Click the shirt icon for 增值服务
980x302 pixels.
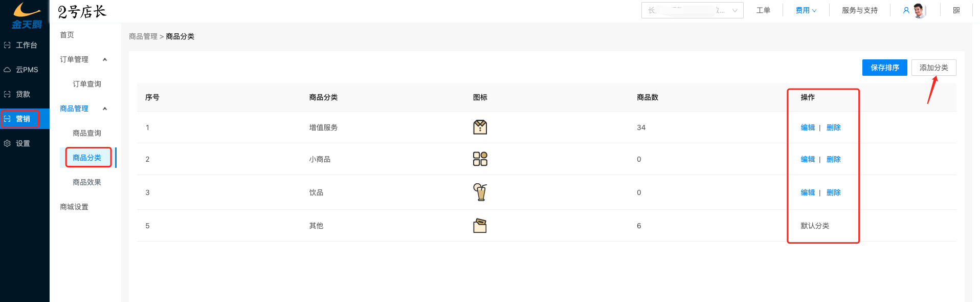[x=480, y=127]
